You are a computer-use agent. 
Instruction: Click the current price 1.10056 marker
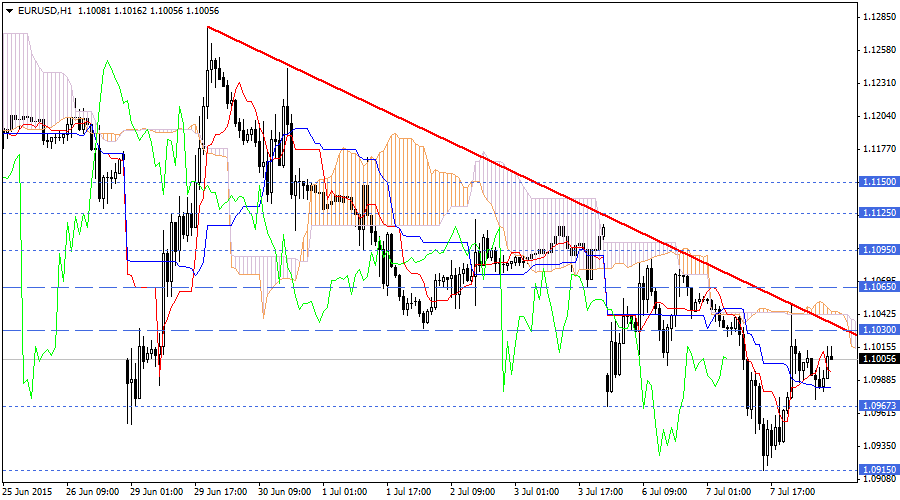pyautogui.click(x=879, y=359)
